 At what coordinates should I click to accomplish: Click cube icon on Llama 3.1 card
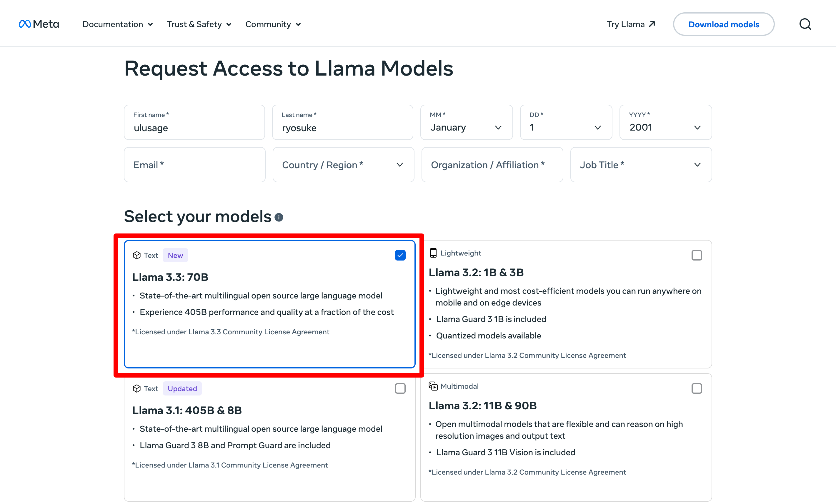coord(137,388)
